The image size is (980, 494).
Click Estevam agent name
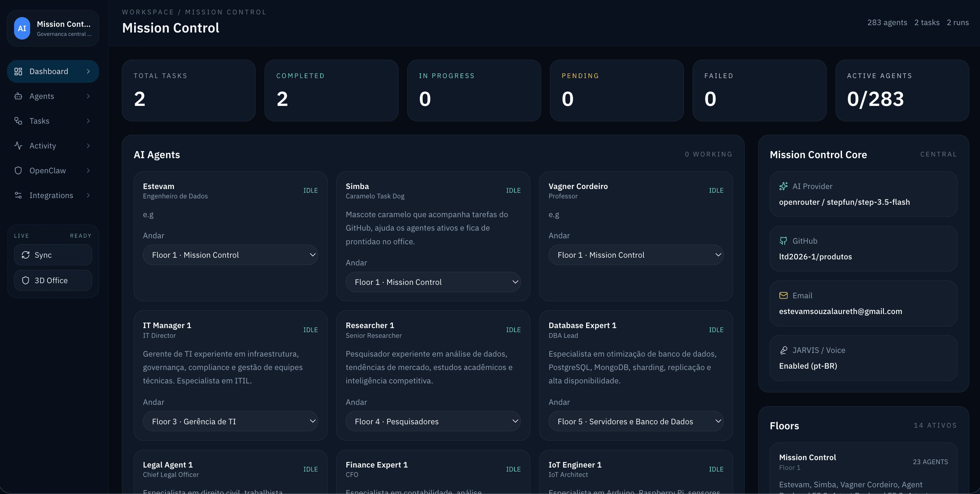click(158, 186)
